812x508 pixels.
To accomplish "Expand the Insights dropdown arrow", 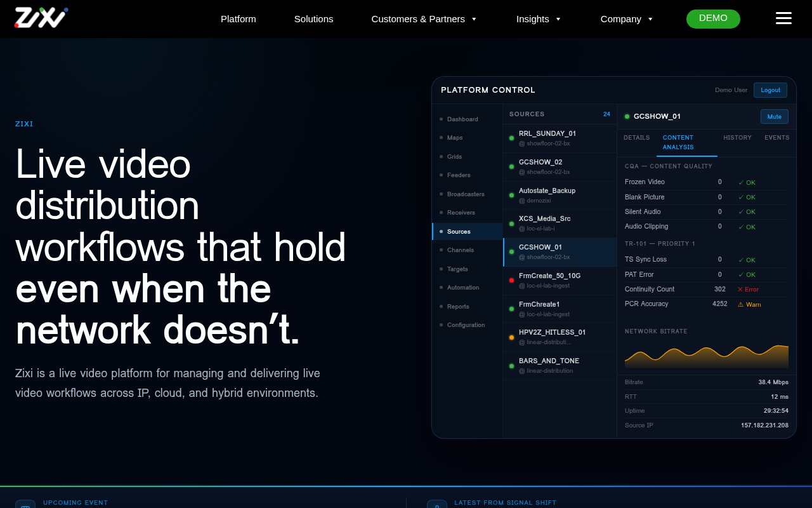I will 558,19.
